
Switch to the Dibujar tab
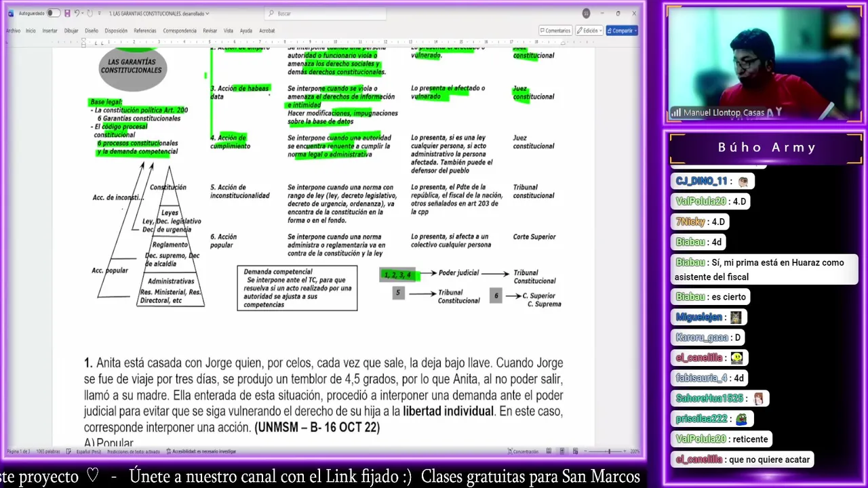pyautogui.click(x=71, y=30)
